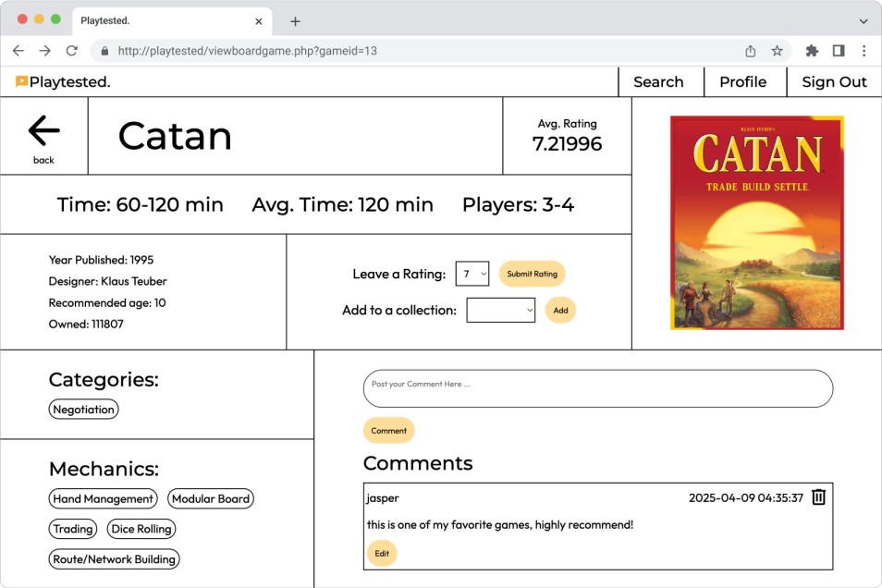The image size is (882, 588).
Task: Focus the Post your Comment field
Action: pyautogui.click(x=597, y=389)
